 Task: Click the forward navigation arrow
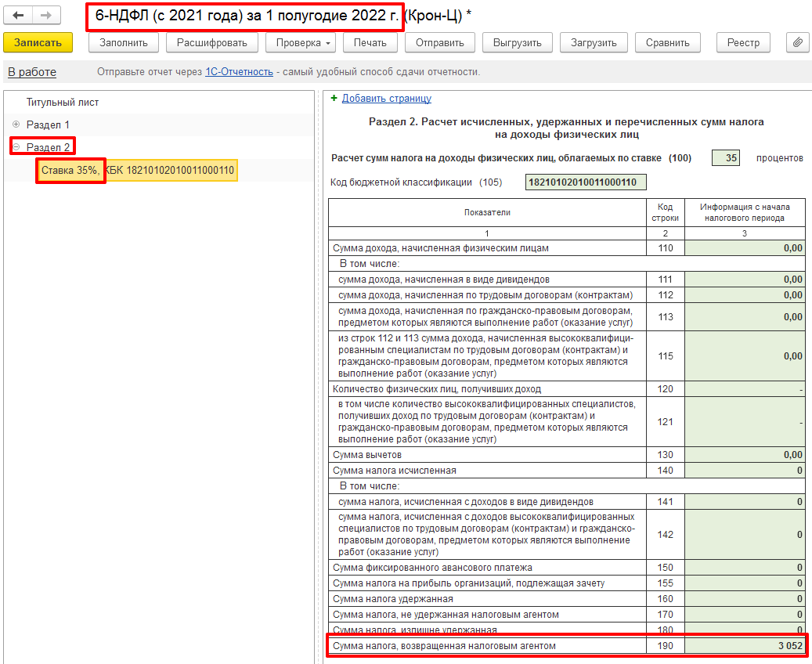click(x=45, y=16)
